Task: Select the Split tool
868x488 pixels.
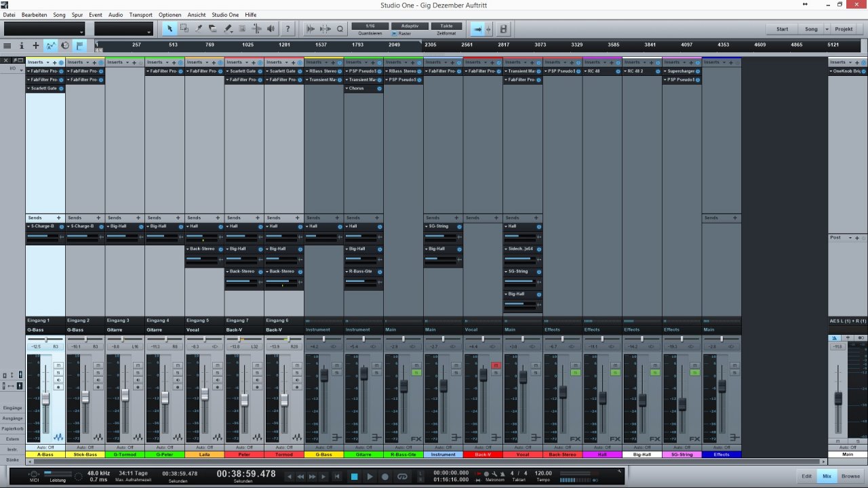Action: 199,28
